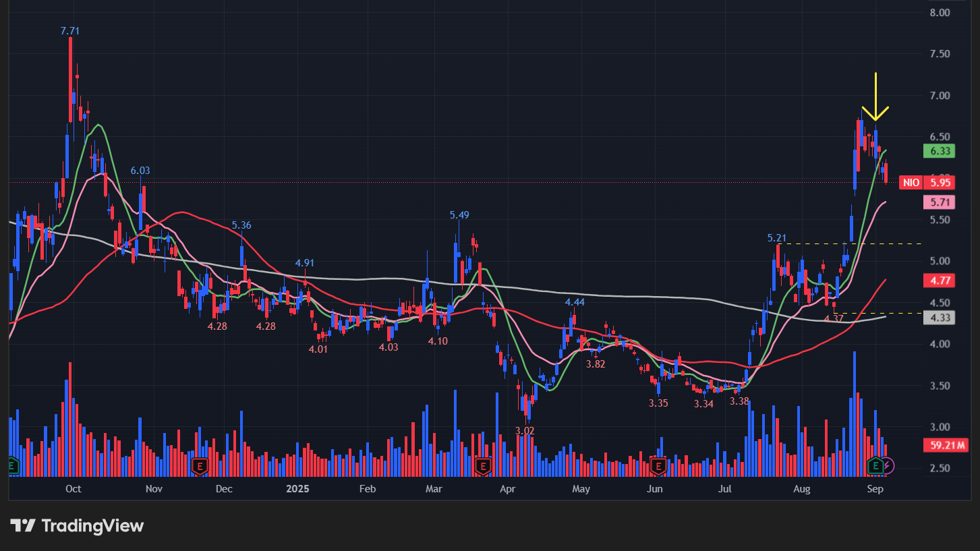Click the 4.50 price axis tick

tap(940, 303)
